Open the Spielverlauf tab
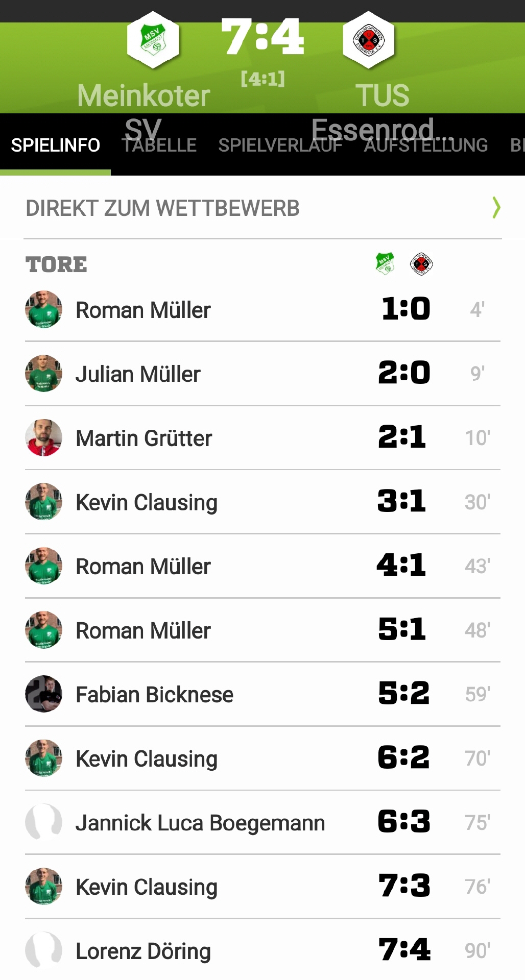Viewport: 525px width, 980px height. coord(280,145)
